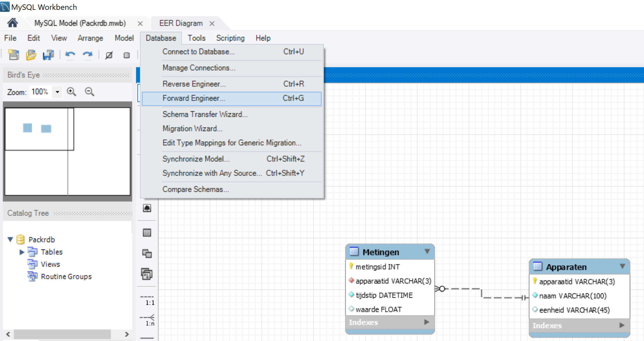Select the image placement tool icon
Screen dimensions: 644x341
click(147, 208)
